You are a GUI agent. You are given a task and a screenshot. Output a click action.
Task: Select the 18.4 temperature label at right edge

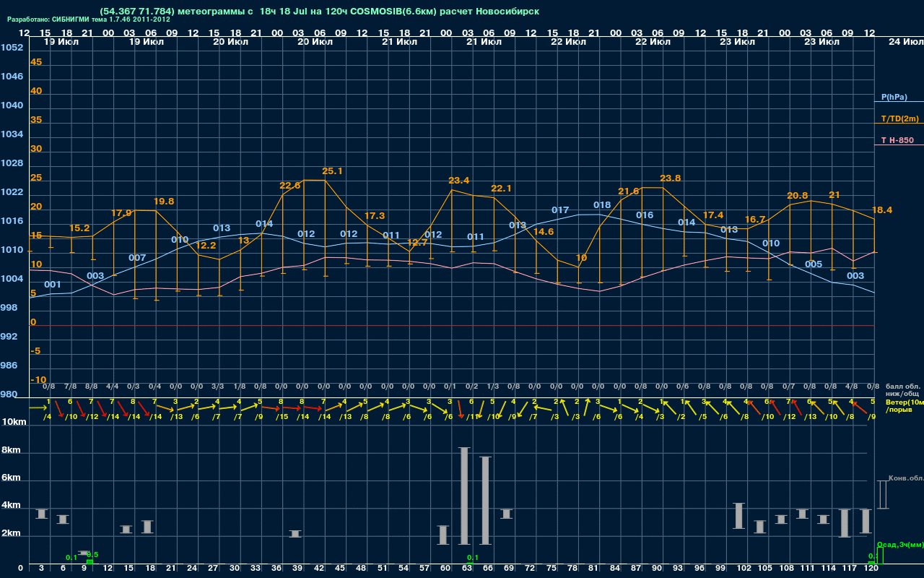tap(882, 210)
